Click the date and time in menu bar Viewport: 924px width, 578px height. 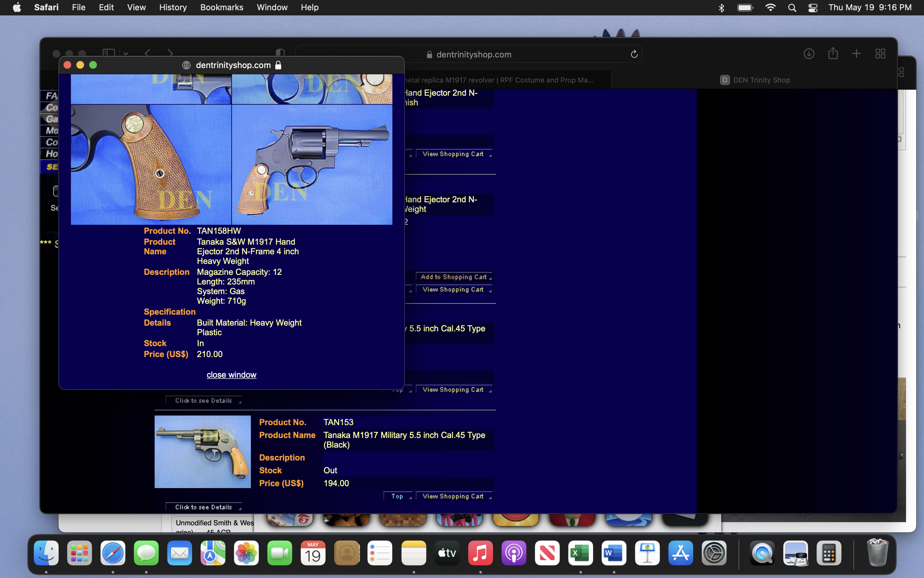click(x=870, y=7)
